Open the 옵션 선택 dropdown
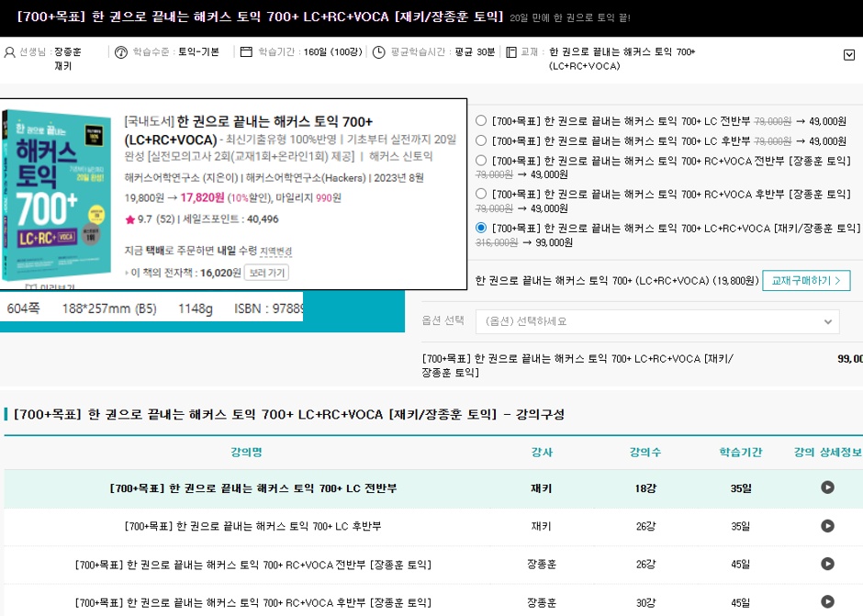The height and width of the screenshot is (616, 863). click(x=657, y=321)
